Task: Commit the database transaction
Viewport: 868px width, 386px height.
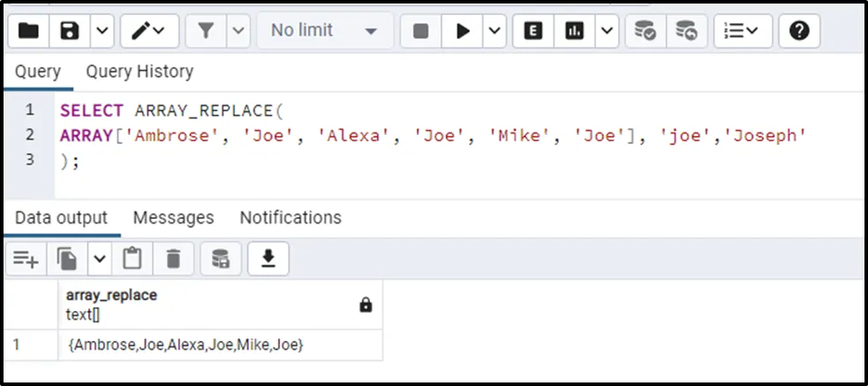Action: pyautogui.click(x=645, y=31)
